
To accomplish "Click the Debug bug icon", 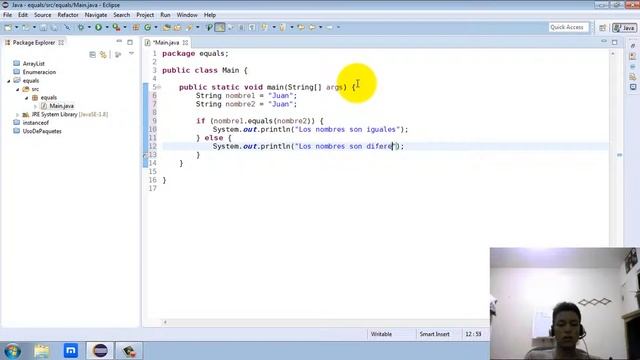I will tap(81, 27).
